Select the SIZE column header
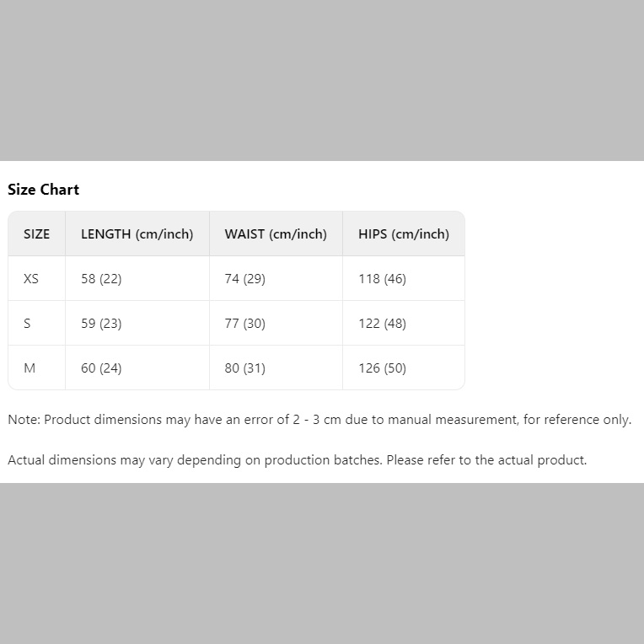The image size is (644, 644). [x=37, y=234]
